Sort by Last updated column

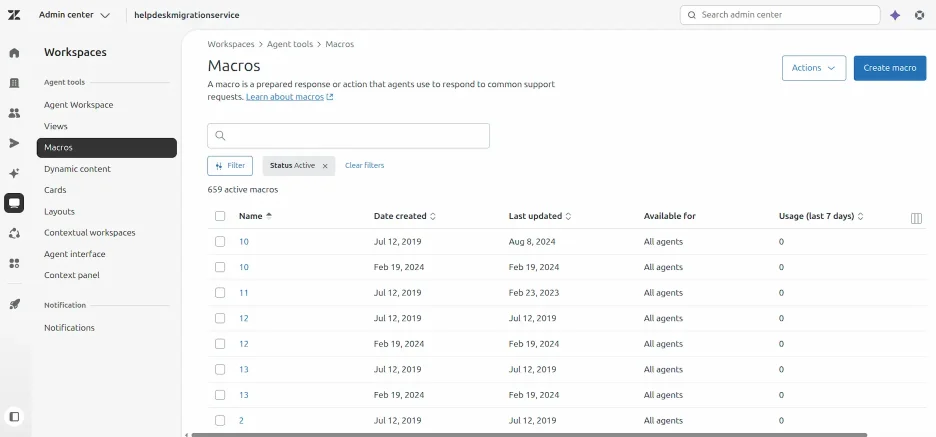click(540, 216)
